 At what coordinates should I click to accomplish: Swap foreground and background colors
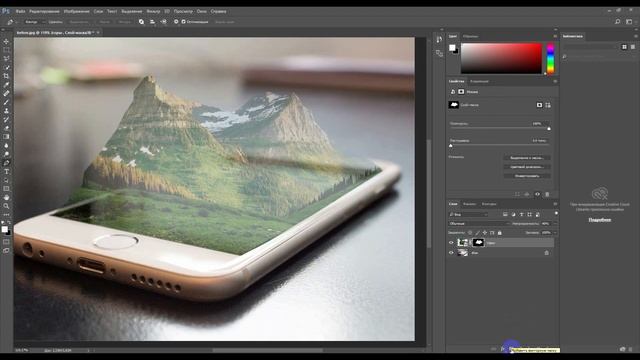(x=9, y=222)
